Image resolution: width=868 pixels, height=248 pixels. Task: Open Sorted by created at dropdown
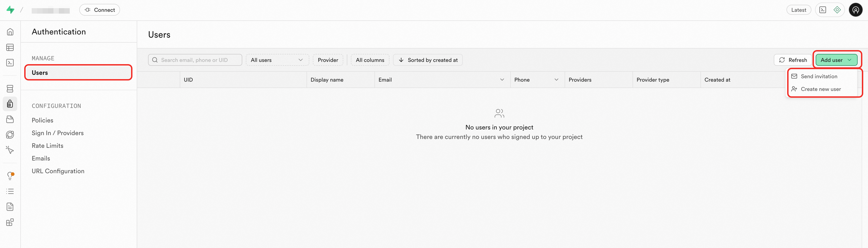(x=428, y=60)
